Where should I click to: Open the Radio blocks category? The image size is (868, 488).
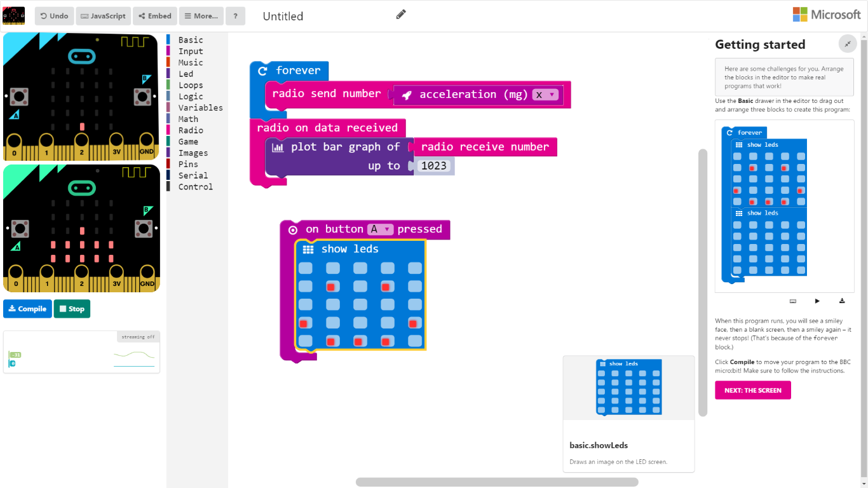191,130
